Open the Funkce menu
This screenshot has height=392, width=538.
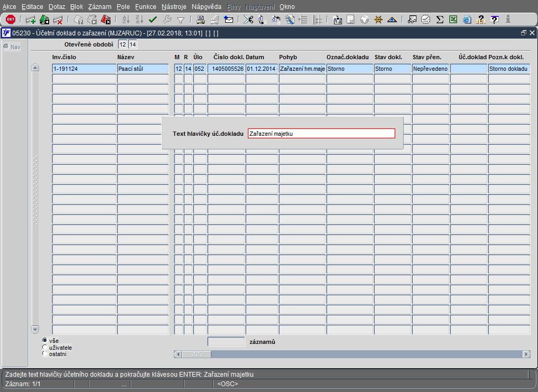tap(145, 7)
